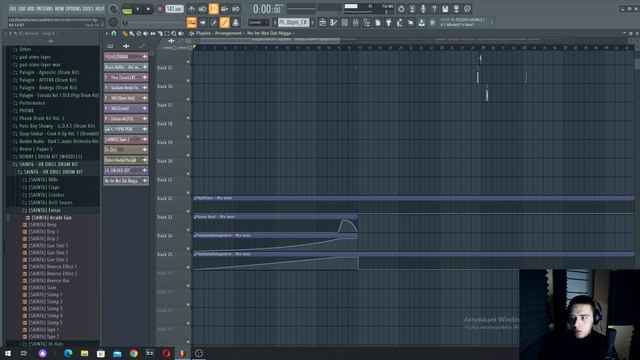
Task: Select the Delete tool in playlist
Action: point(139,33)
